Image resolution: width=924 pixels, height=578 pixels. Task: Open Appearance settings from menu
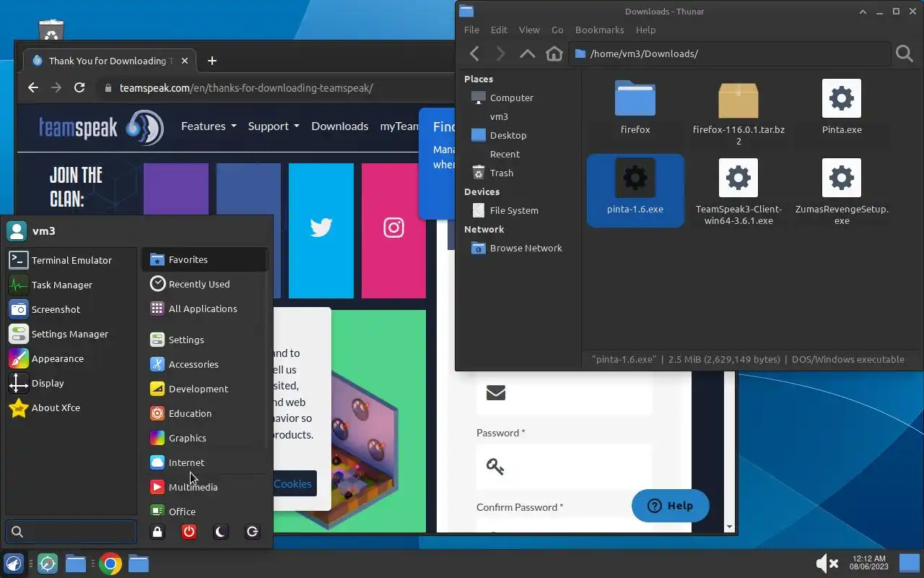[71, 358]
